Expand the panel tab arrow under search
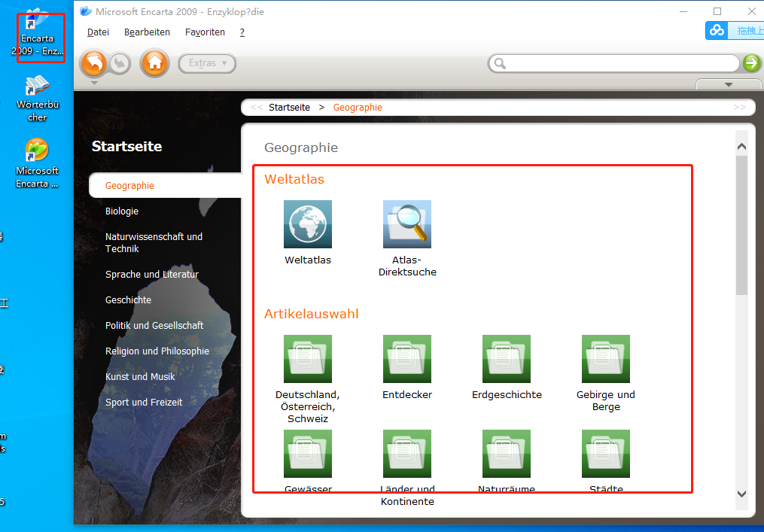This screenshot has height=532, width=764. (x=729, y=84)
